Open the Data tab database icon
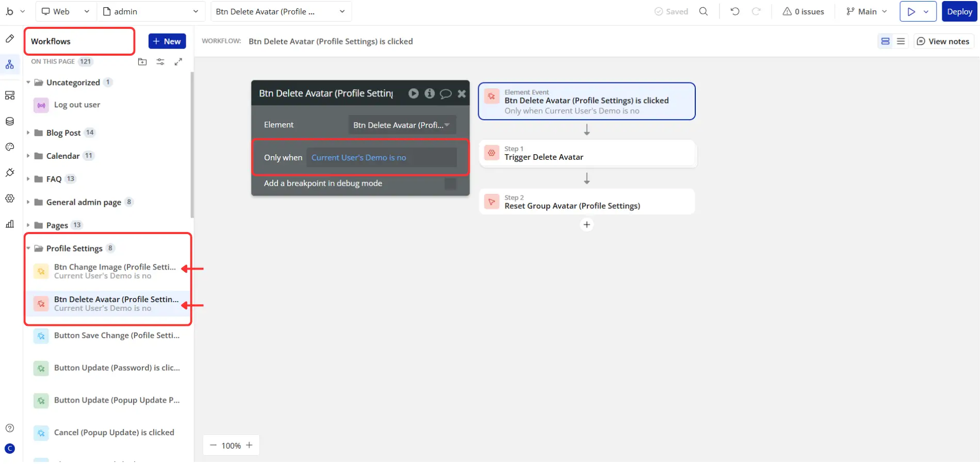Screen dimensions: 980x464 click(x=10, y=121)
